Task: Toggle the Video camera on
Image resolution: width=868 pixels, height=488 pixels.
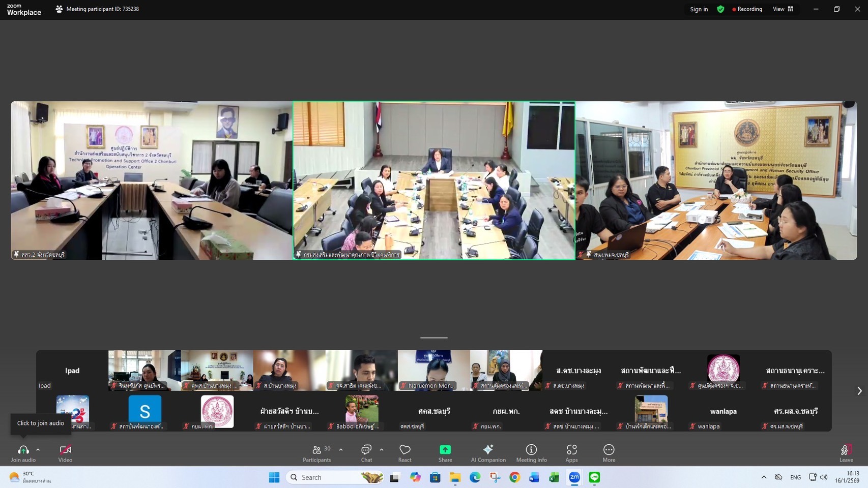Action: pyautogui.click(x=65, y=453)
